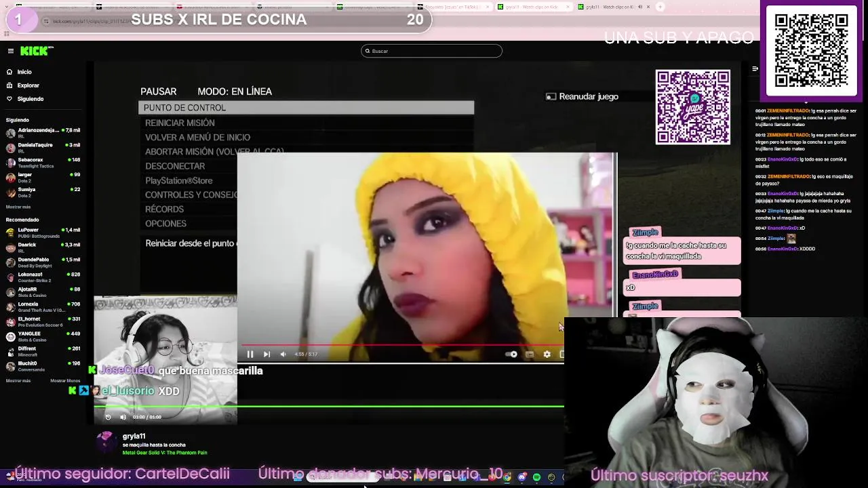
Task: Open Lokonazo1 recommended channel
Action: (43, 277)
